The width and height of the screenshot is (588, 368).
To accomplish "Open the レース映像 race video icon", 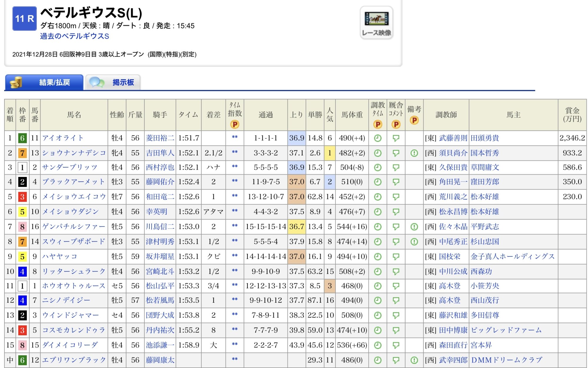I will click(376, 22).
